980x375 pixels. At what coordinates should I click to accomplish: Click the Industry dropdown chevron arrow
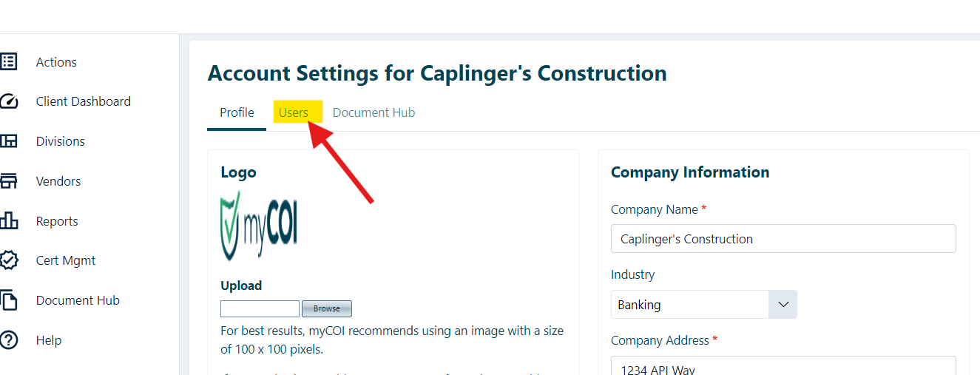click(783, 305)
